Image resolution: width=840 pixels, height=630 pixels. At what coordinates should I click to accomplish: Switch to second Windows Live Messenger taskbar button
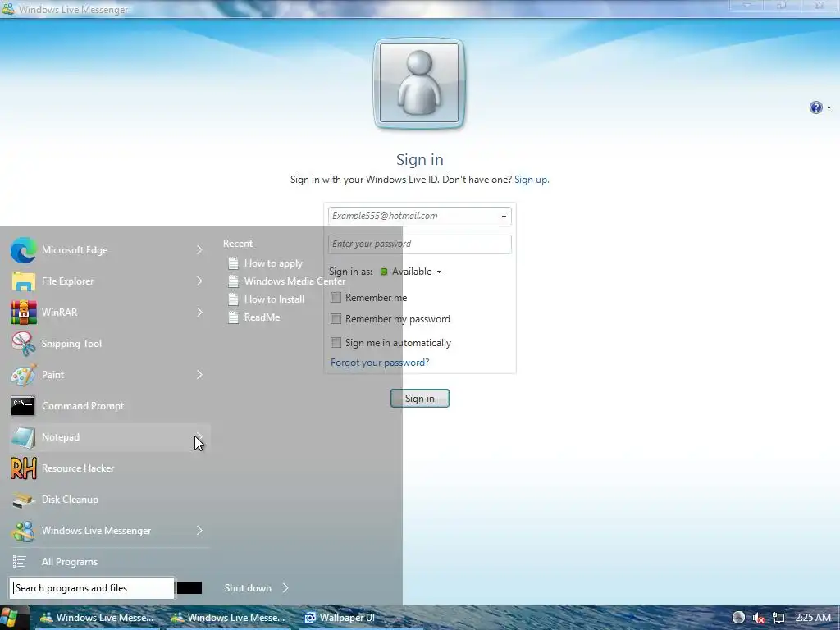point(229,618)
